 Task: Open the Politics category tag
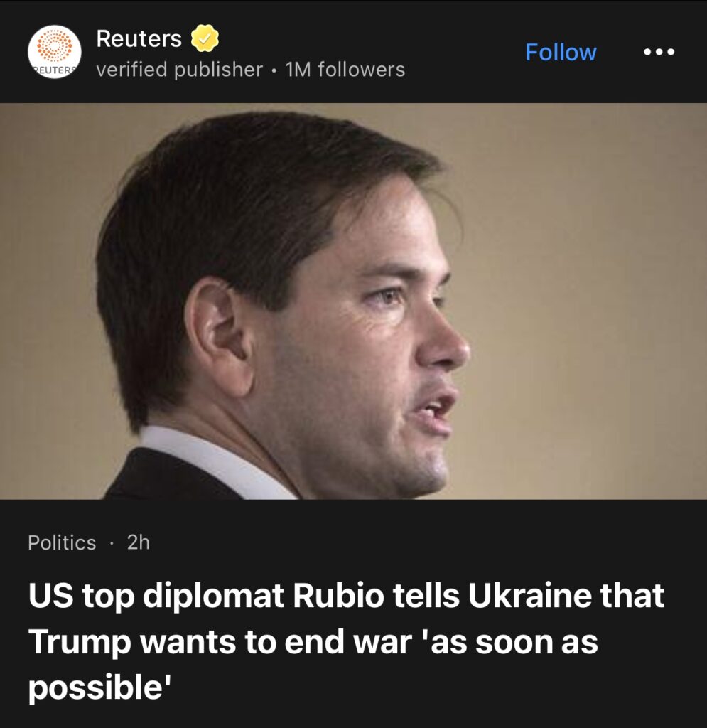[62, 542]
